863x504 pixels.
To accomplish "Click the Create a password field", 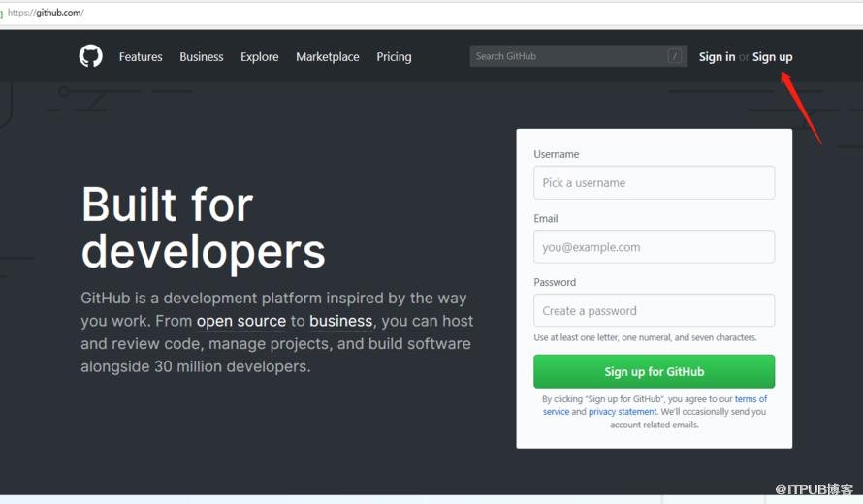I will [x=654, y=310].
